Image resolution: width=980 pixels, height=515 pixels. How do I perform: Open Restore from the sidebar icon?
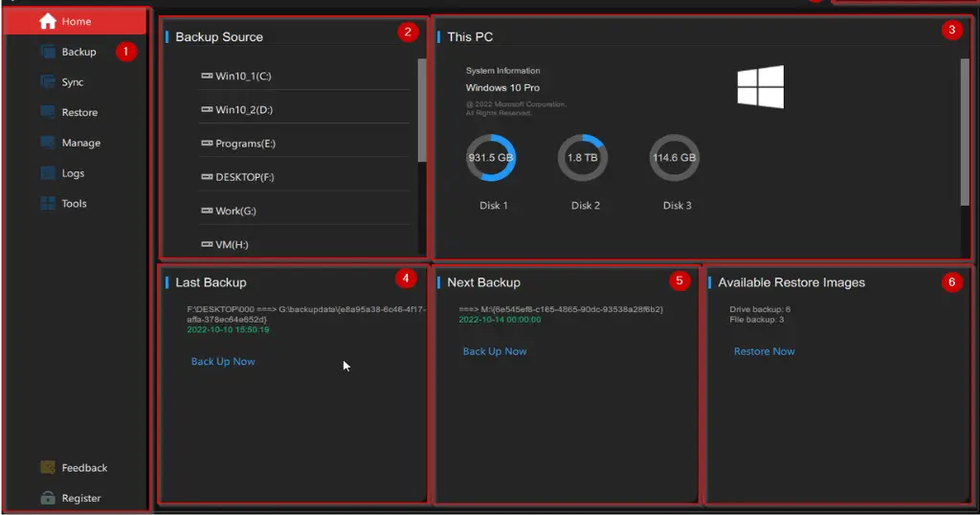pos(48,113)
